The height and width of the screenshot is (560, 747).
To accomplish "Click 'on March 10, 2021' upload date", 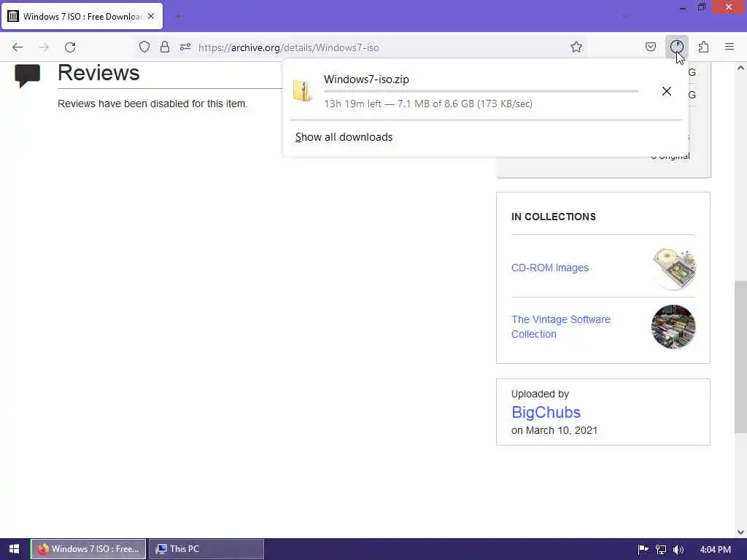I will click(554, 430).
